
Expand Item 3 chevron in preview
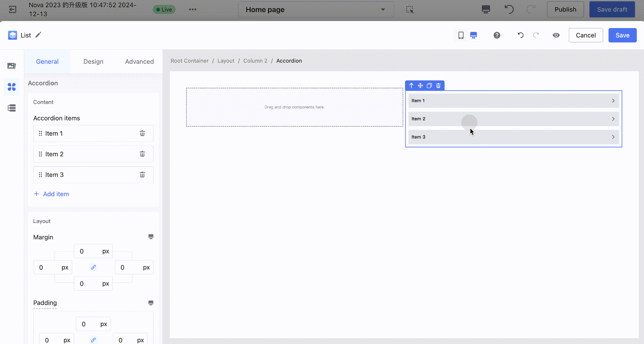613,137
